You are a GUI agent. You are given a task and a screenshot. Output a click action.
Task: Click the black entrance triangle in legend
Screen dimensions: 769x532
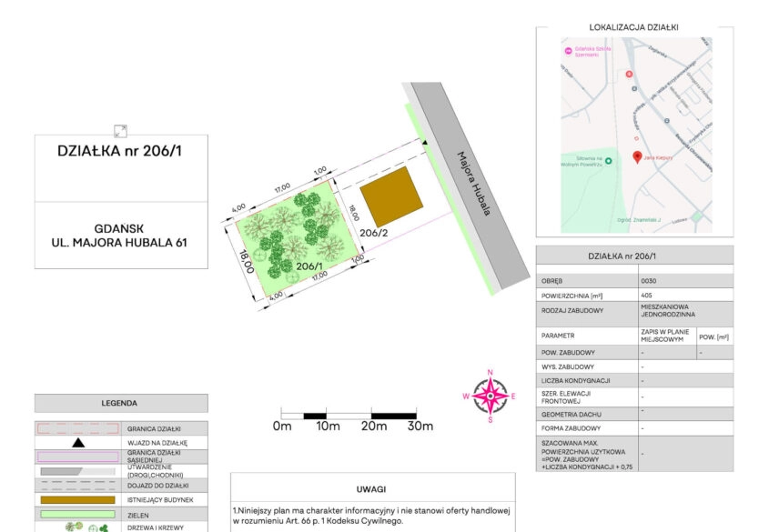[78, 443]
